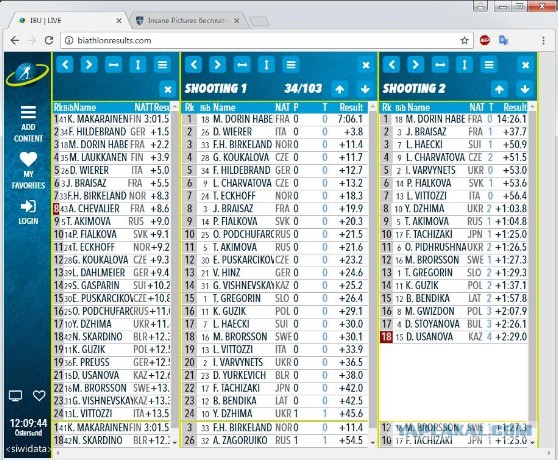The height and width of the screenshot is (460, 558).
Task: Click vertical resize icon in Shooting 1
Action: [x=266, y=65]
